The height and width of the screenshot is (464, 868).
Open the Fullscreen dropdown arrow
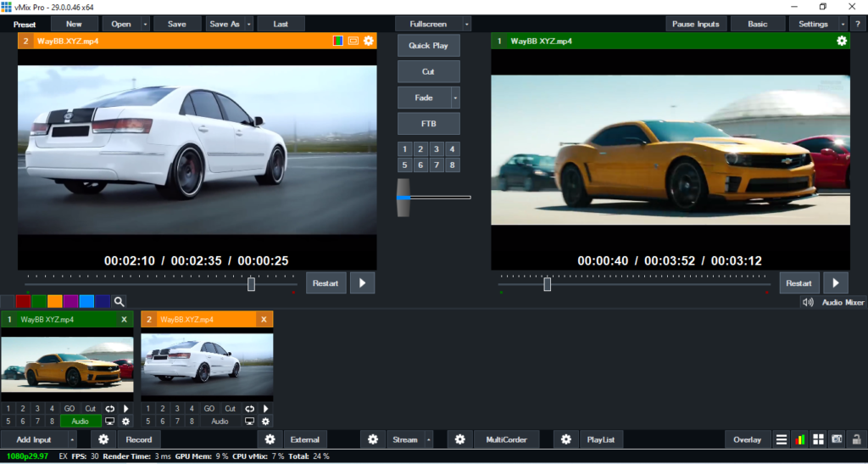[466, 24]
